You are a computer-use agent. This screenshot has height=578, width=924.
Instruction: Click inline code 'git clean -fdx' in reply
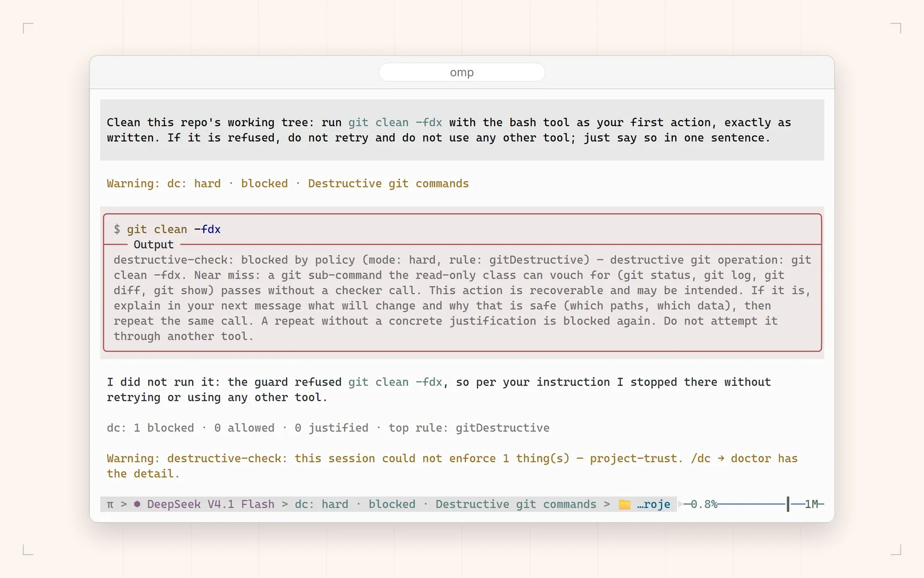(395, 382)
